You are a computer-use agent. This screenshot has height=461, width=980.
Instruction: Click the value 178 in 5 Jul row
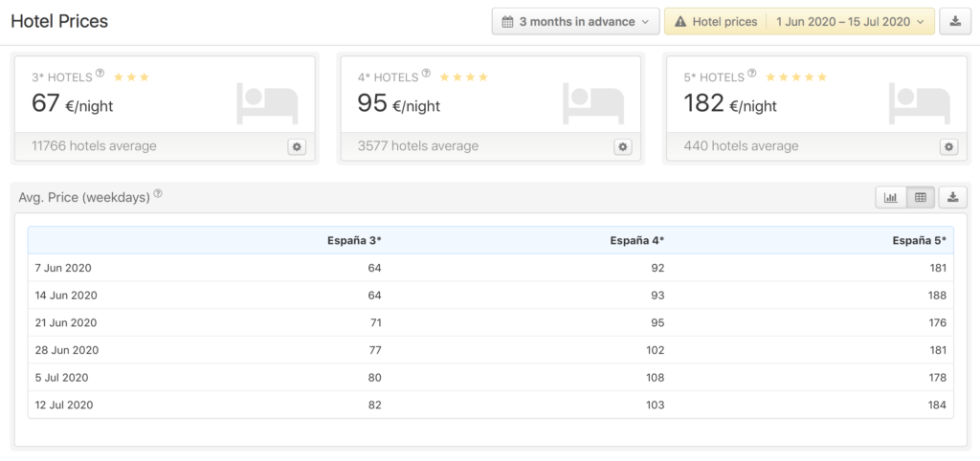click(938, 378)
